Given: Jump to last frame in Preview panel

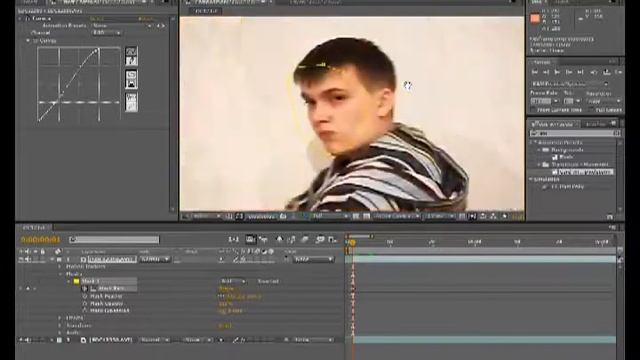Looking at the screenshot, I should point(580,72).
